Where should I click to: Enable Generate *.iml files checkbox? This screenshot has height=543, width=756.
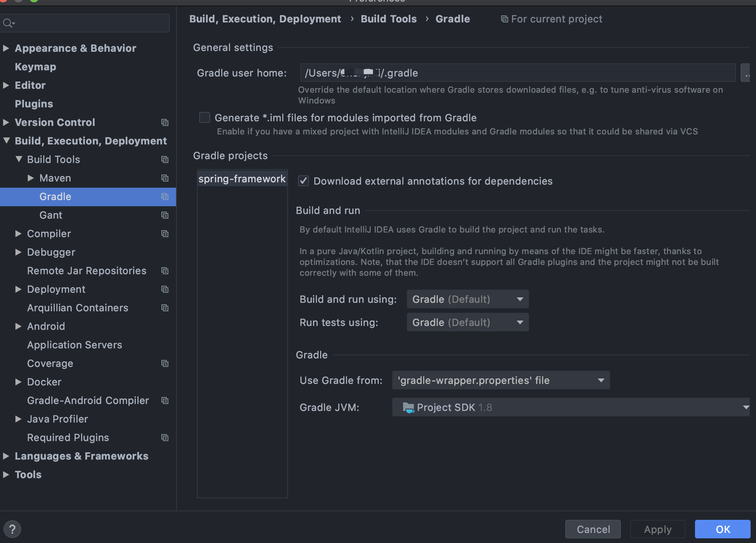coord(205,117)
